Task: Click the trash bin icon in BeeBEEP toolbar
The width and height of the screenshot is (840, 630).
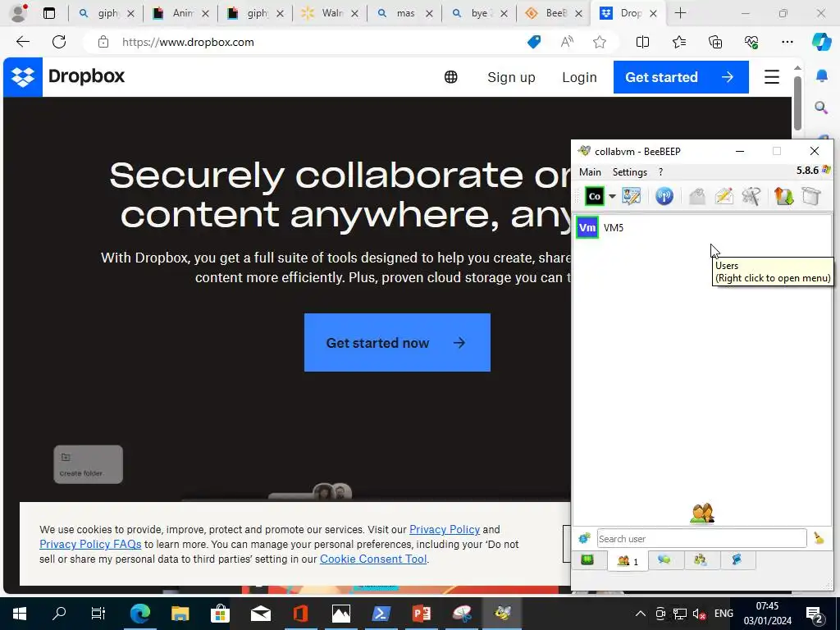Action: pos(811,196)
